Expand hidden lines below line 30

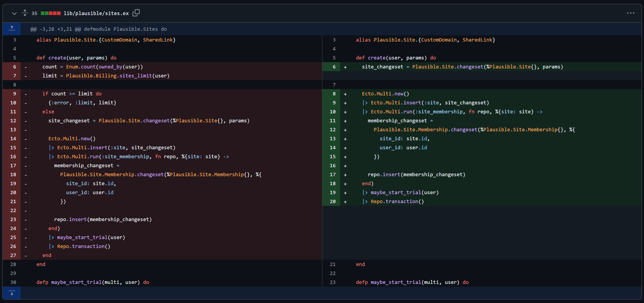coord(12,292)
